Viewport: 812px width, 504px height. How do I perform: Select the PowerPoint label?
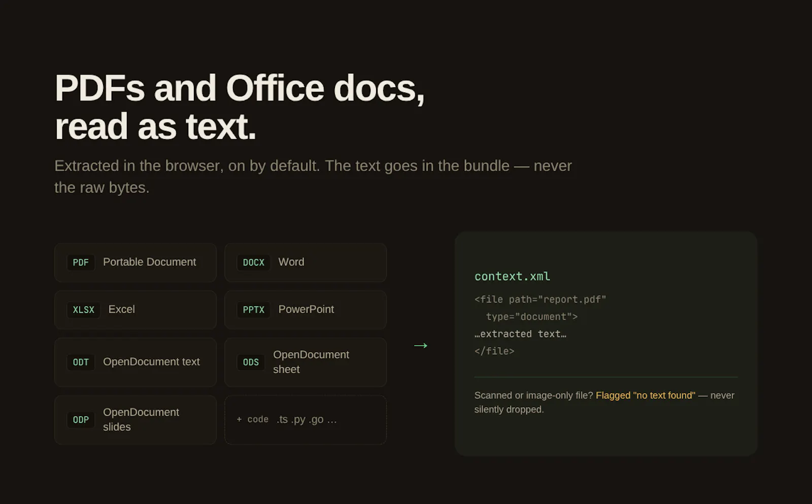pyautogui.click(x=306, y=309)
